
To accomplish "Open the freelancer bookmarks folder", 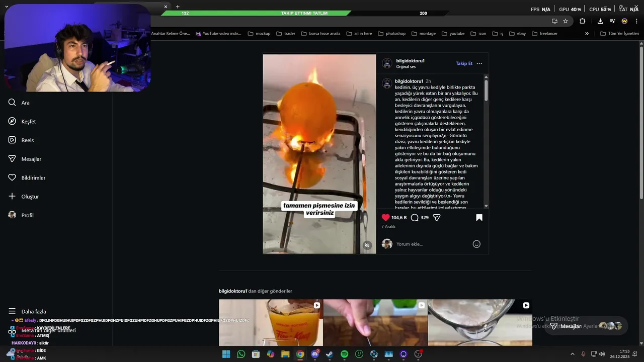I will click(544, 34).
